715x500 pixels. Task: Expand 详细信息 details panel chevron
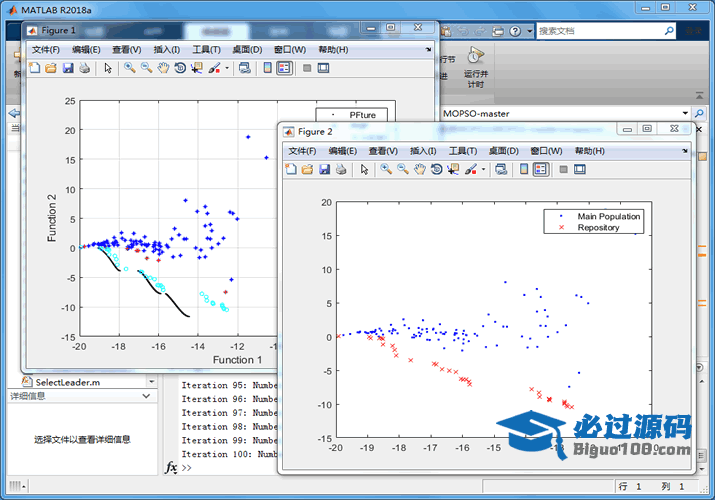point(146,396)
